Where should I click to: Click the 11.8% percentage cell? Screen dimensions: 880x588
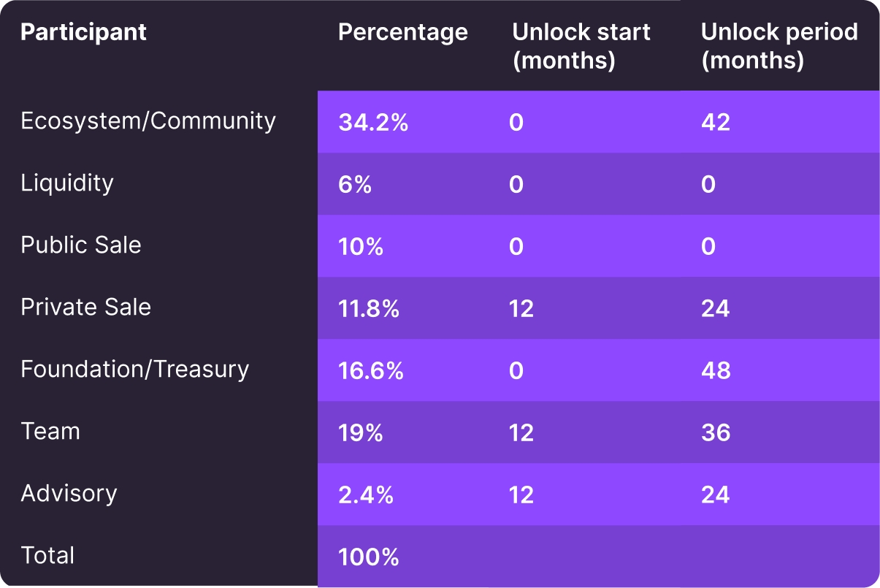coord(369,308)
